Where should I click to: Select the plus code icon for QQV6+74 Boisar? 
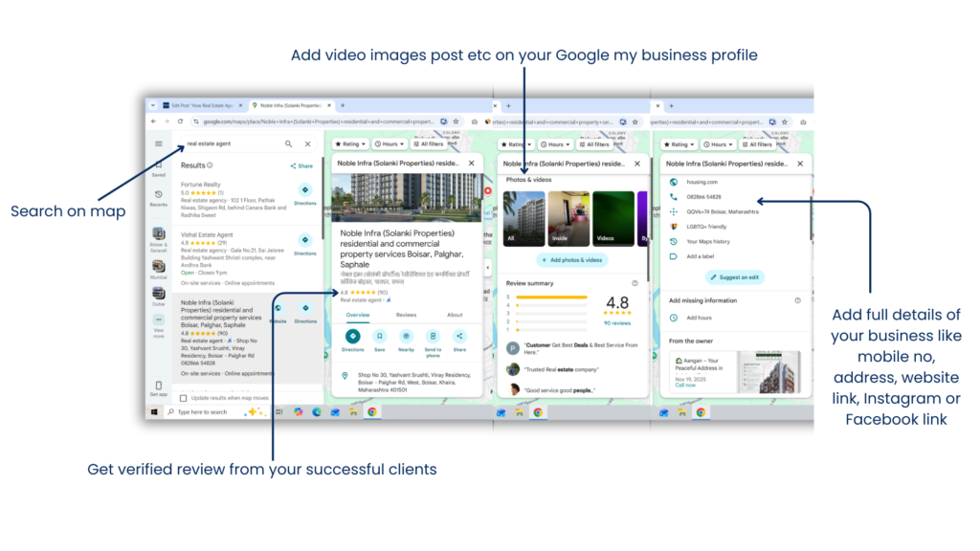click(x=673, y=211)
